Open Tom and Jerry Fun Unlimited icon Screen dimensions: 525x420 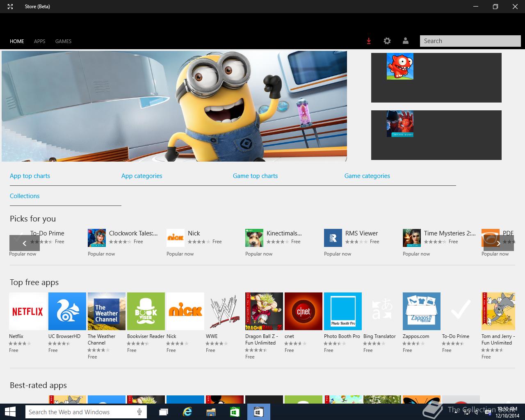pyautogui.click(x=498, y=311)
